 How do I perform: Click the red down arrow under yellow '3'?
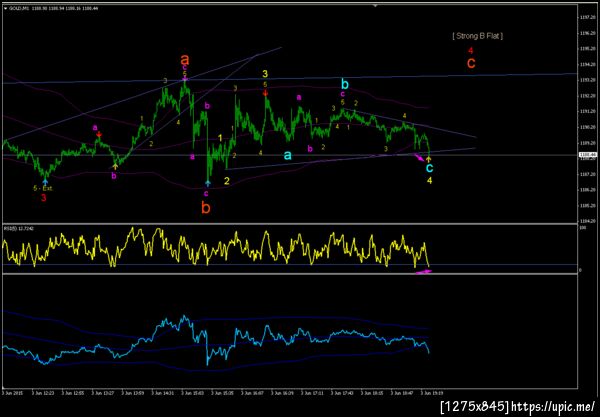point(265,93)
